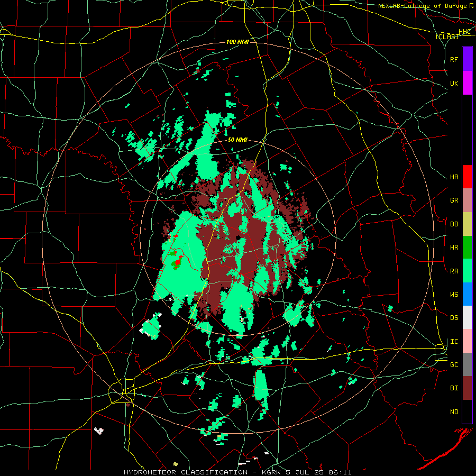
Task: Click the HA red legend swatch
Action: pos(467,177)
